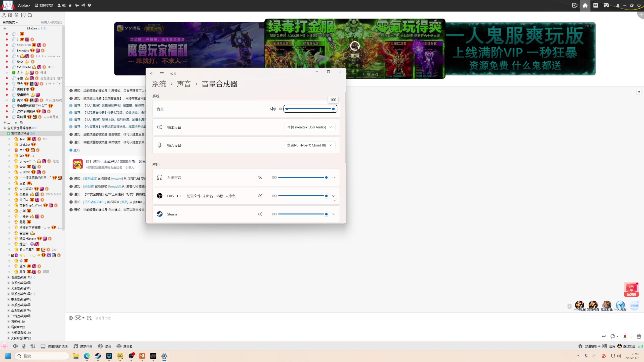Click the system 音量 slider
Screen dimensions: 644x362
point(310,109)
